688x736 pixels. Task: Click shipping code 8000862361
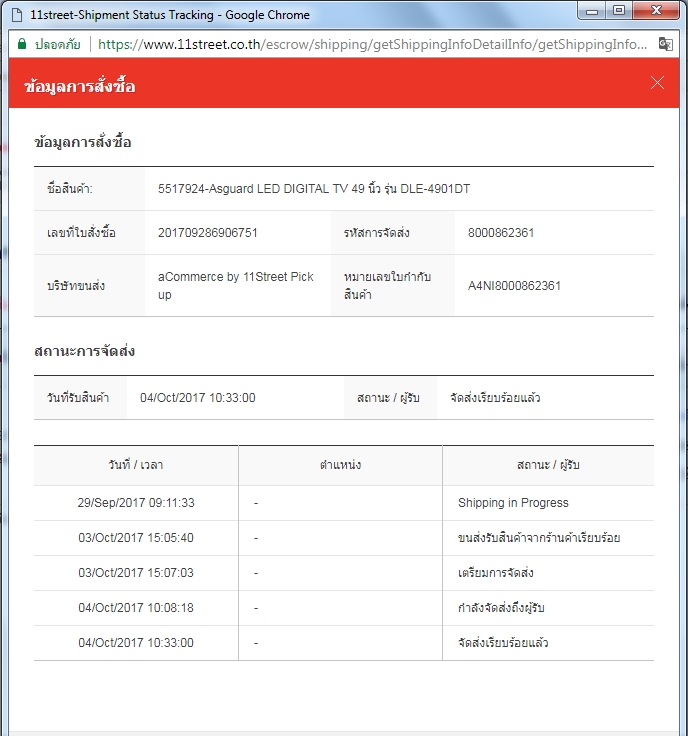point(501,233)
